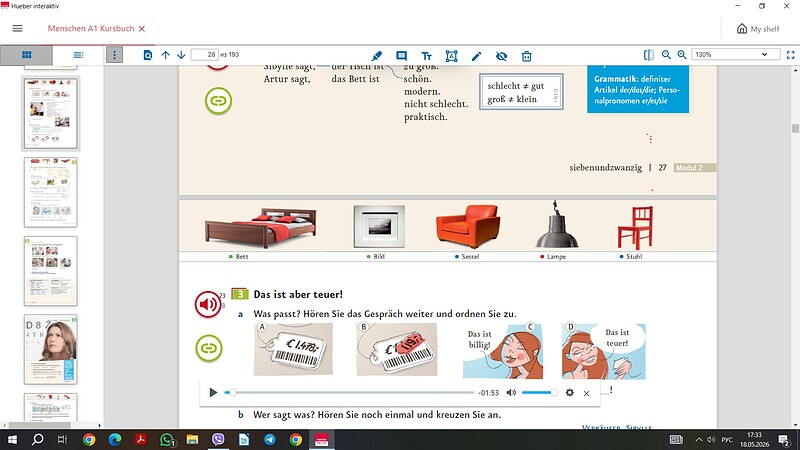The image size is (800, 450).
Task: Switch to Menschen A1 Kursbuch tab
Action: point(91,29)
